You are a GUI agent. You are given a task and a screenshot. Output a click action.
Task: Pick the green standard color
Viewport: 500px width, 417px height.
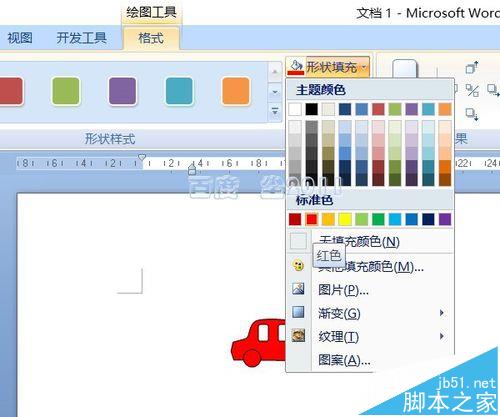378,219
